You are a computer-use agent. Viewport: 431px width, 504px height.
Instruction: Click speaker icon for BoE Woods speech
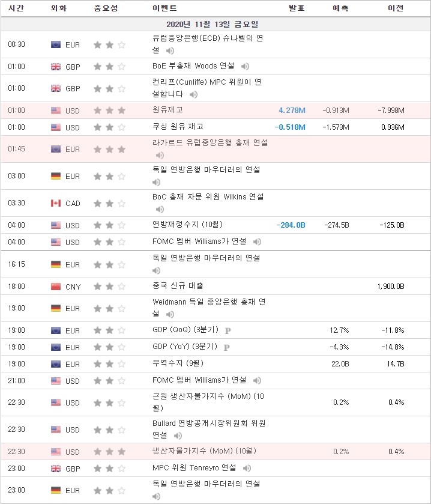245,66
